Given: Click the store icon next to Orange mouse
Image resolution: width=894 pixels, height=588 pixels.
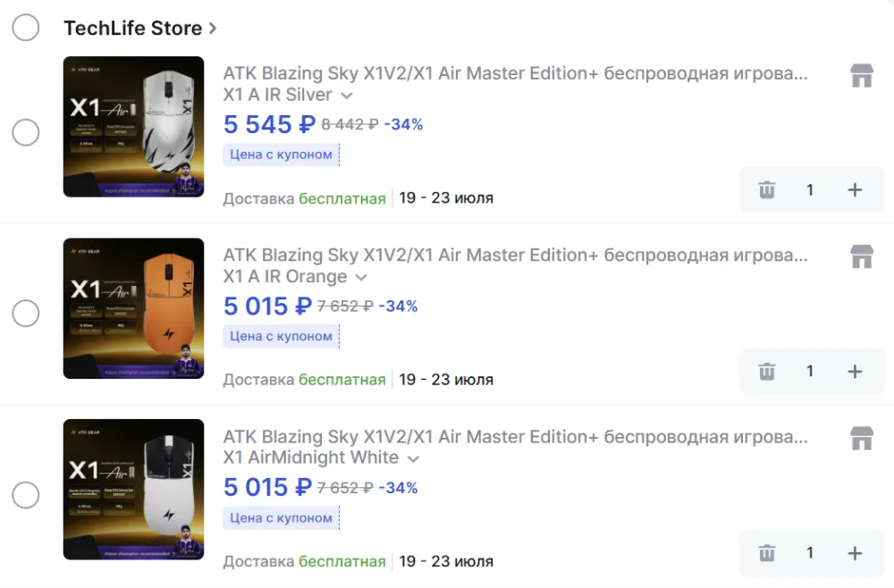Looking at the screenshot, I should 862,257.
